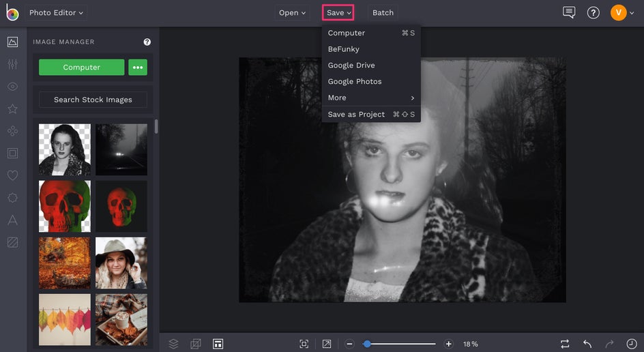
Task: Click the zoom in plus button
Action: click(x=448, y=344)
